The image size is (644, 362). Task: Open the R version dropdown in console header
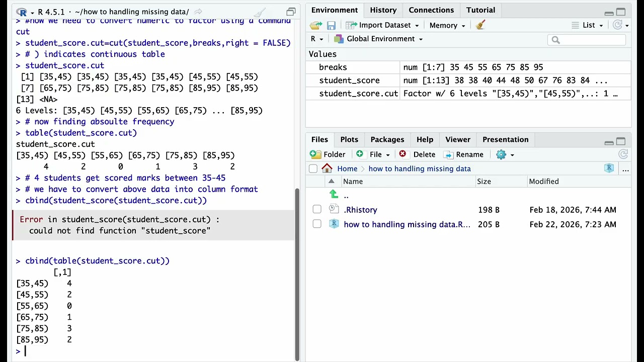pos(33,12)
